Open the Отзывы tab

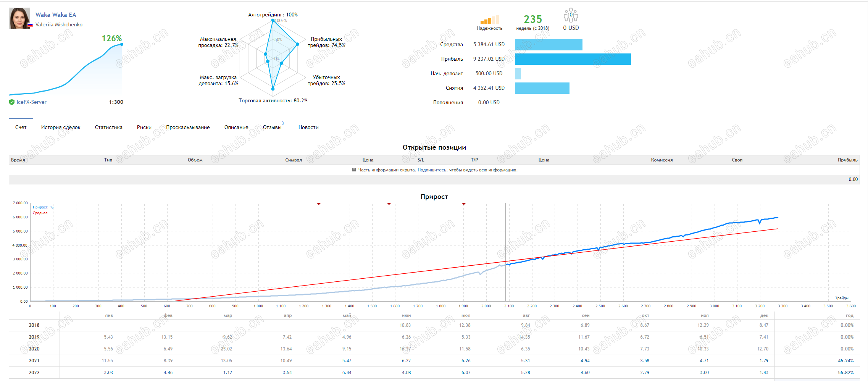click(272, 127)
